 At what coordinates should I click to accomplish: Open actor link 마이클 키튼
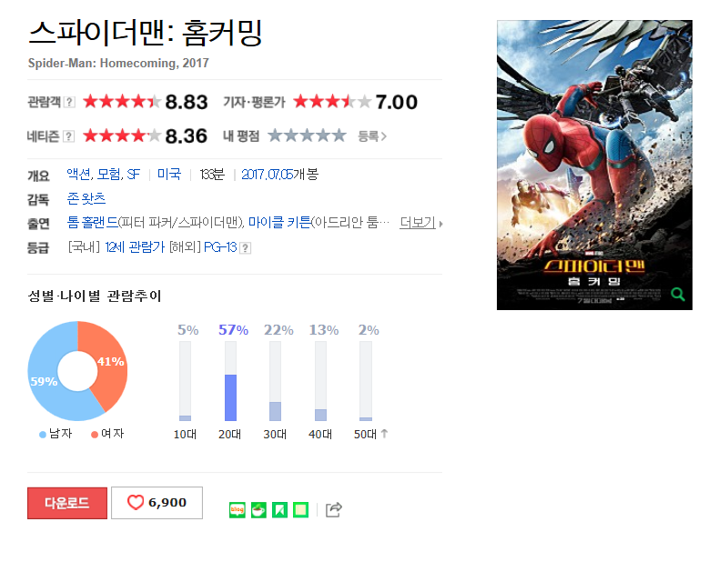[x=279, y=223]
